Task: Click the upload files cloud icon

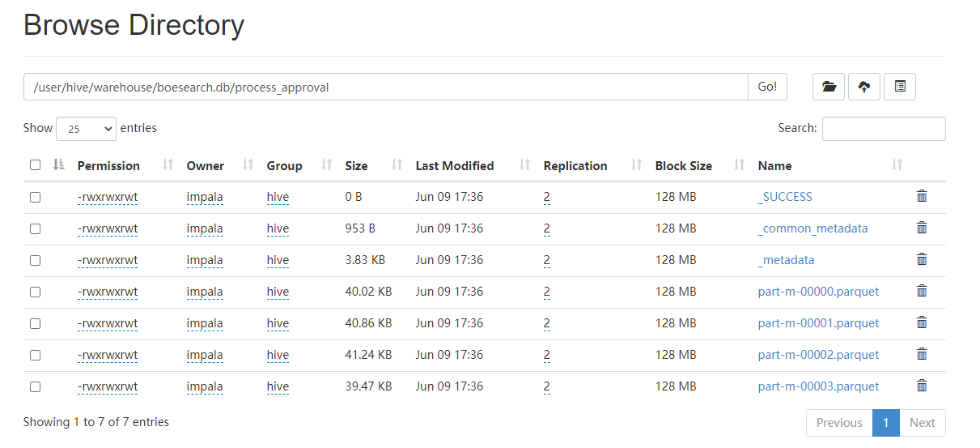Action: pos(864,87)
